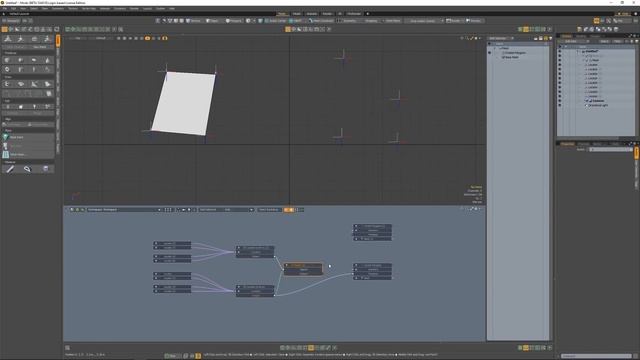
Task: Click the Preview button in top toolbar
Action: point(473,20)
